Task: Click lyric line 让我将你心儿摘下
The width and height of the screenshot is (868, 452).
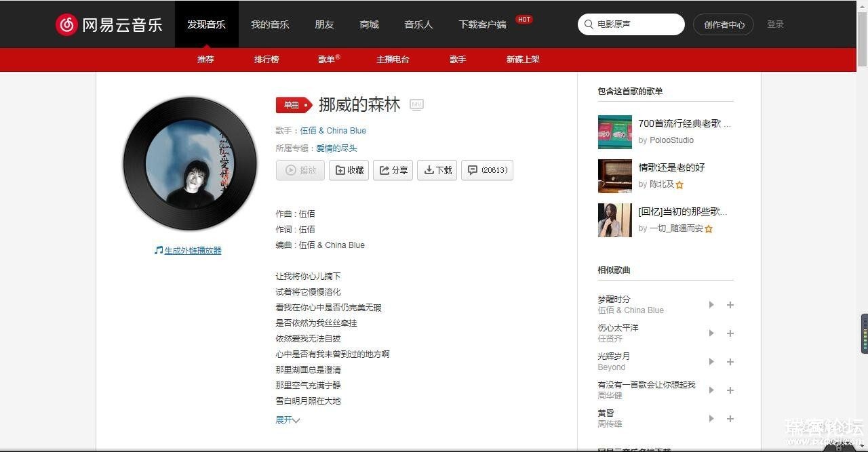Action: 308,276
